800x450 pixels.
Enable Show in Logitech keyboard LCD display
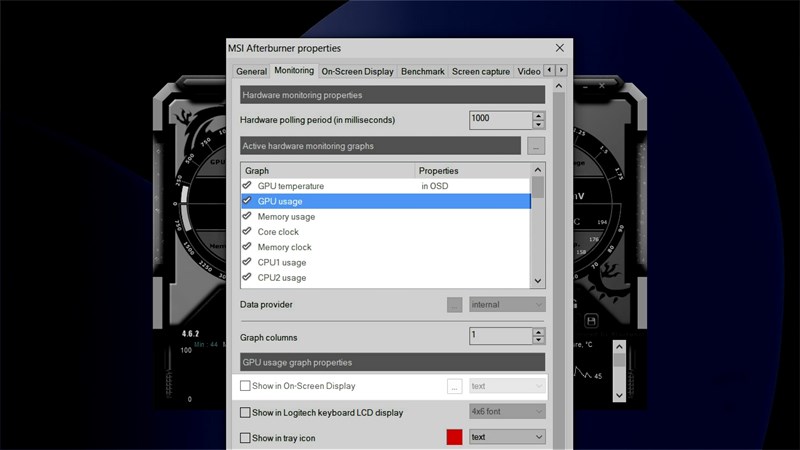point(245,412)
